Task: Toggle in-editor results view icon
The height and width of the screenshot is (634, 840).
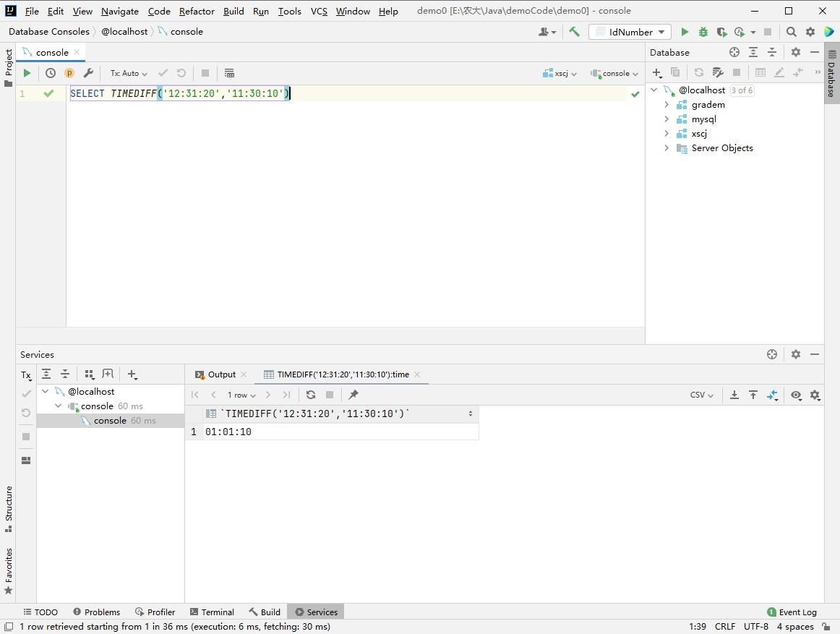Action: pyautogui.click(x=229, y=73)
